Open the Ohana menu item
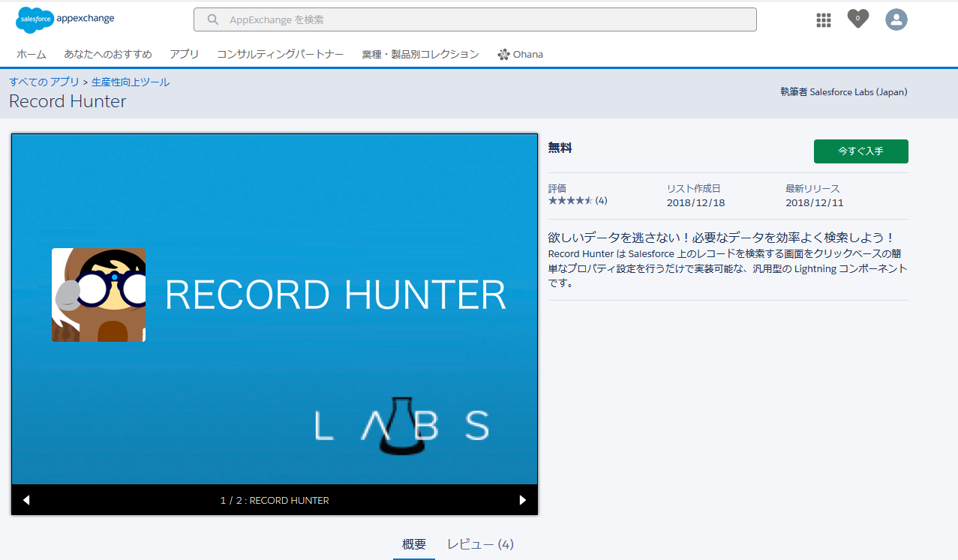 pyautogui.click(x=520, y=55)
